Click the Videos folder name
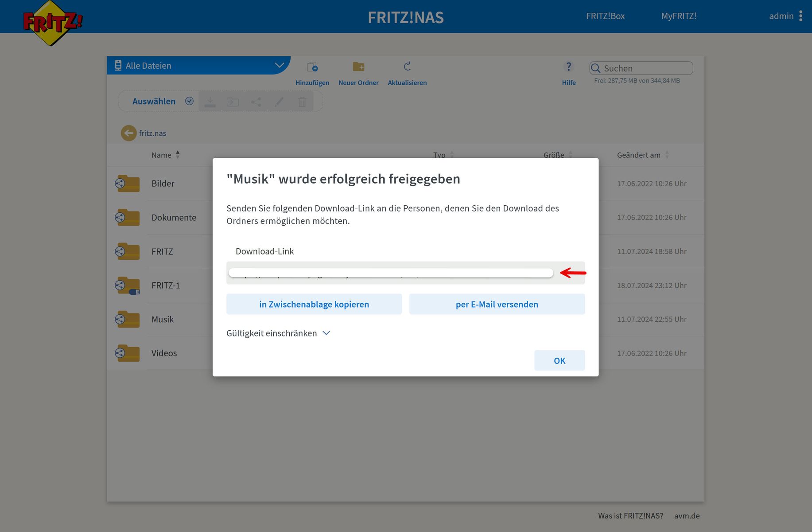This screenshot has width=812, height=532. (164, 353)
